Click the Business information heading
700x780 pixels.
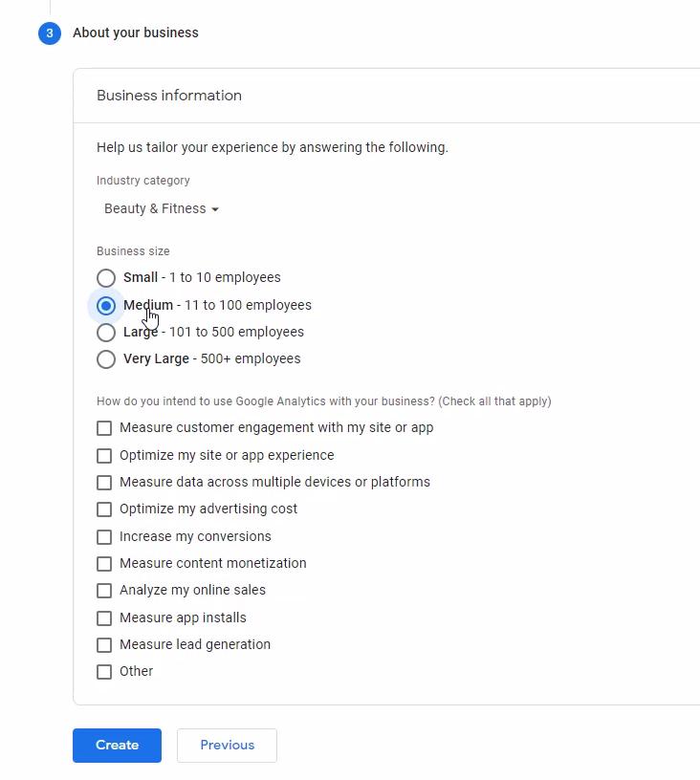click(169, 96)
